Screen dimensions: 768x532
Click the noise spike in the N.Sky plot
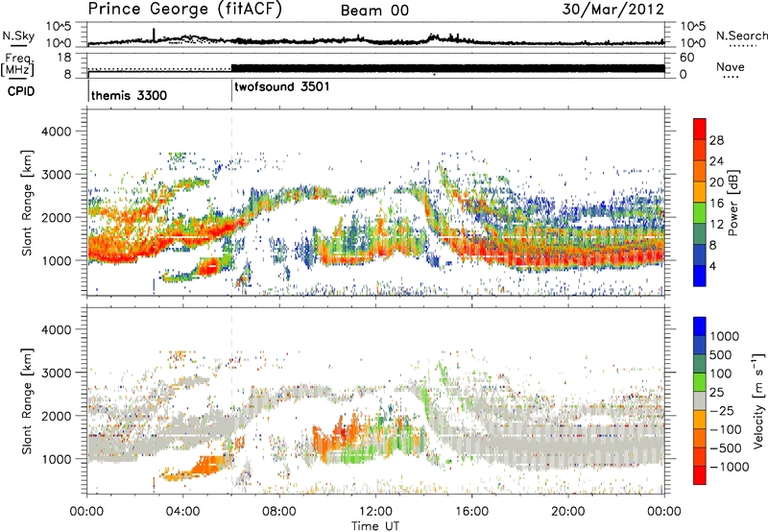[154, 35]
